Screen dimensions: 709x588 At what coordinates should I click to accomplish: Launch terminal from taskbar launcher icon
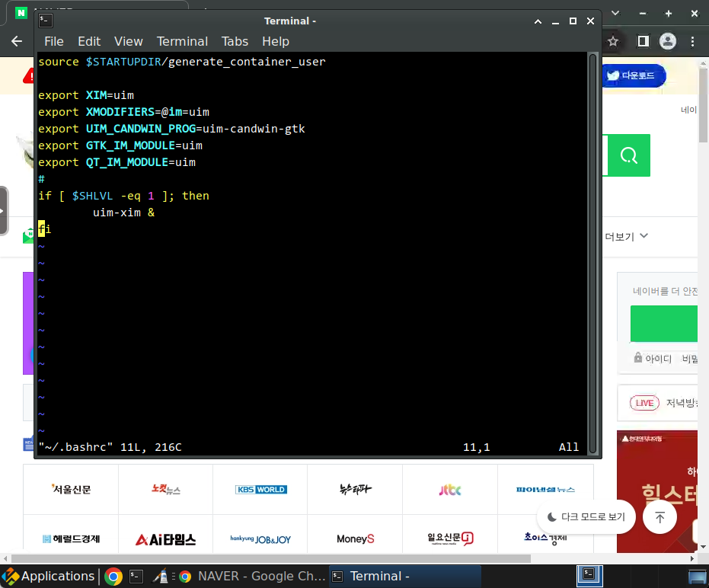pos(136,577)
